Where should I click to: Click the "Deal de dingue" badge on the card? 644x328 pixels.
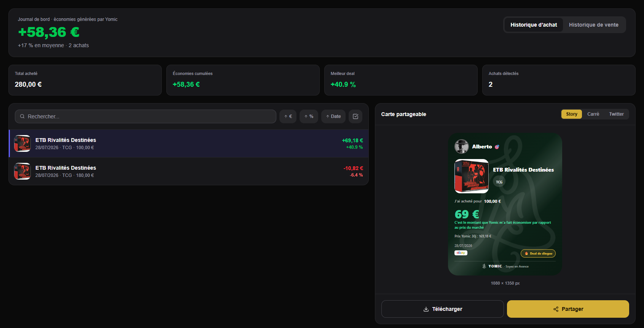pyautogui.click(x=538, y=253)
